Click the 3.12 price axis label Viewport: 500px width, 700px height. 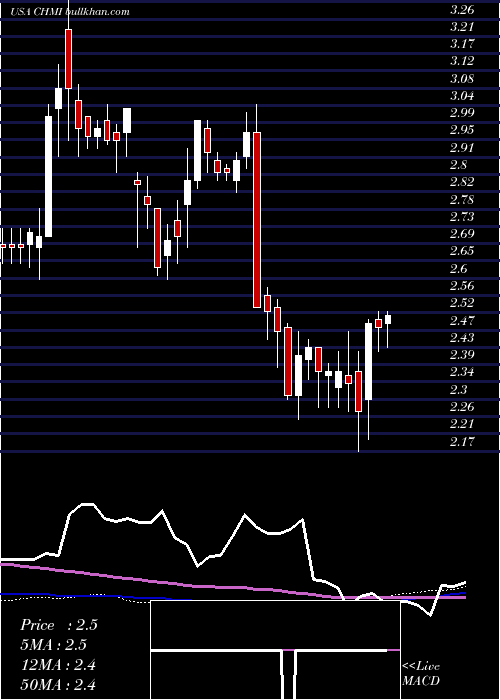coord(462,61)
